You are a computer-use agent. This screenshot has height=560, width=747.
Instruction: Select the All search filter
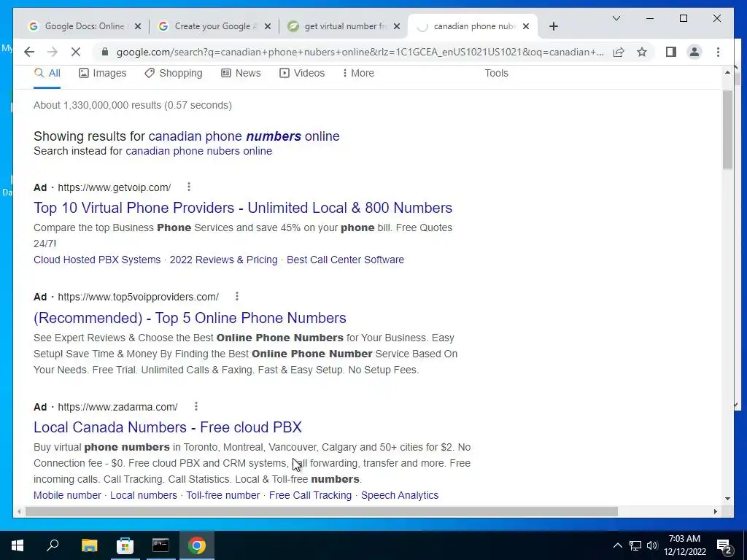[47, 74]
